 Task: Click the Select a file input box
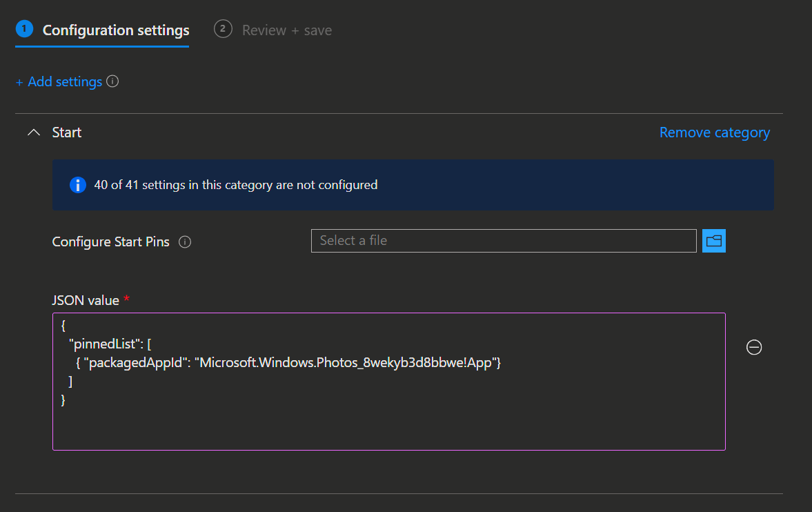(x=503, y=241)
